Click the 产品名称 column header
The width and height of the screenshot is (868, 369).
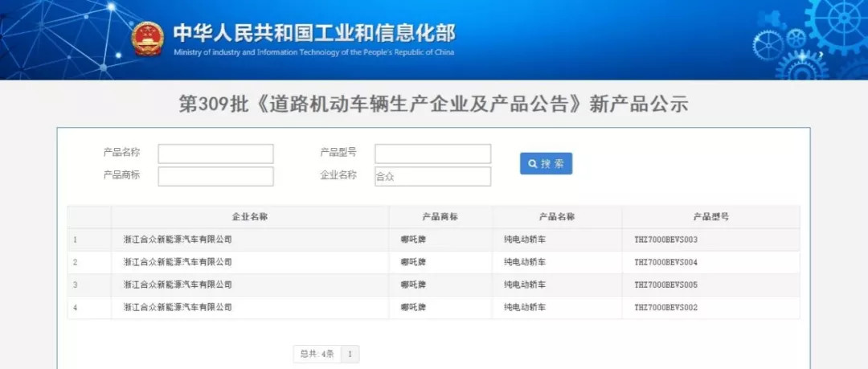(x=557, y=216)
